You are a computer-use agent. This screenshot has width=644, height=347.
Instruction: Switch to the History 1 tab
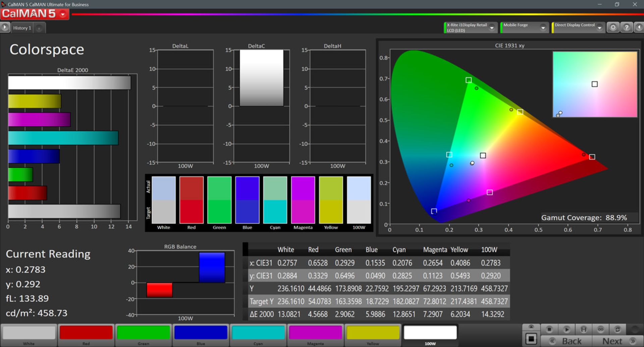22,27
